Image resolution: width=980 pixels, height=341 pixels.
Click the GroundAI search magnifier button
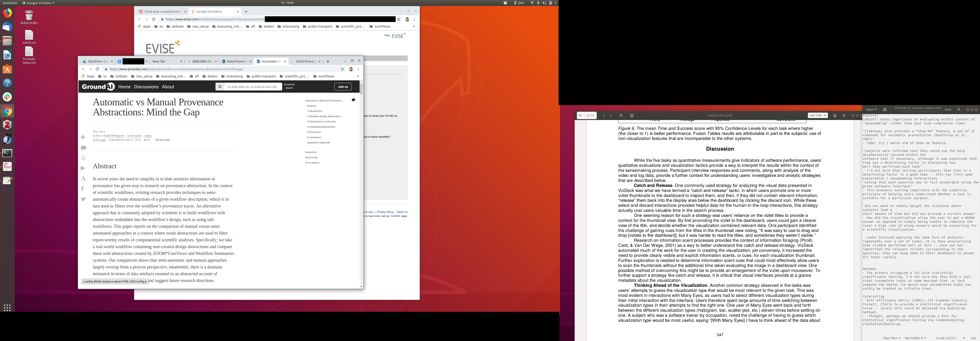click(220, 87)
